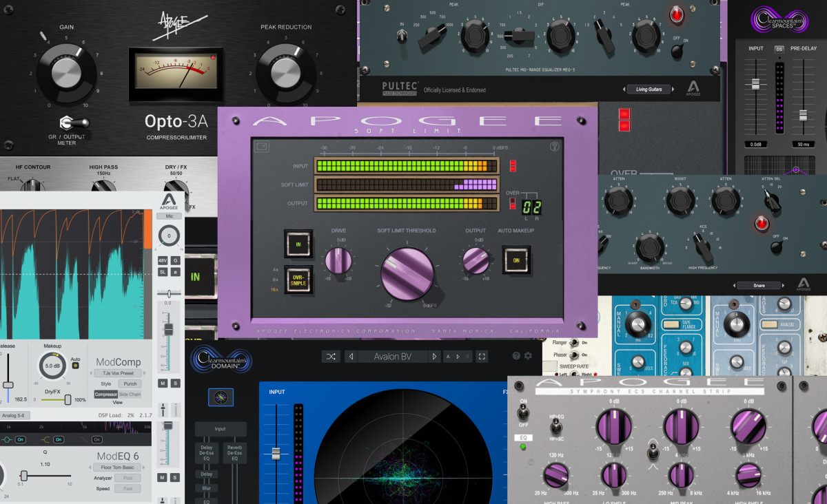Image resolution: width=827 pixels, height=504 pixels.
Task: Click Apogee logo beside the Snare preset
Action: click(x=804, y=284)
